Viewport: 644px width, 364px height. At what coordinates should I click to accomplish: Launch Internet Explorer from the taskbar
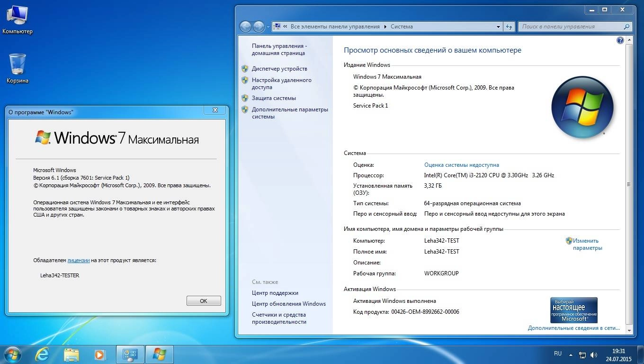(x=42, y=355)
